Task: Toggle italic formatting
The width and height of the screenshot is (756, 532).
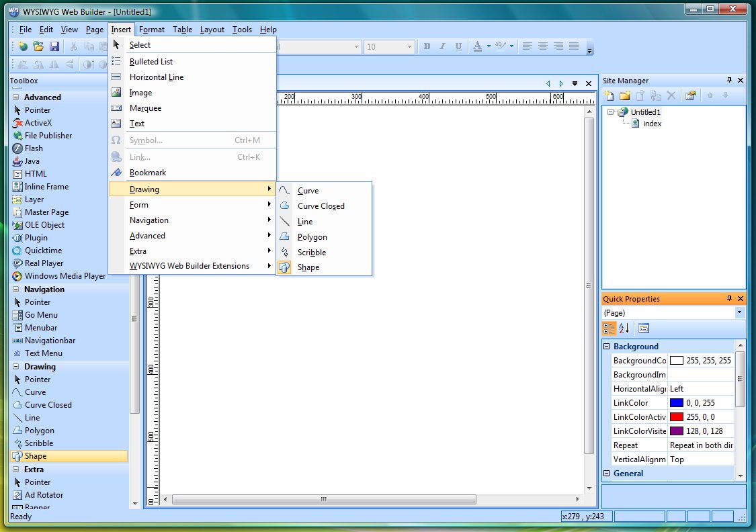Action: click(x=442, y=46)
